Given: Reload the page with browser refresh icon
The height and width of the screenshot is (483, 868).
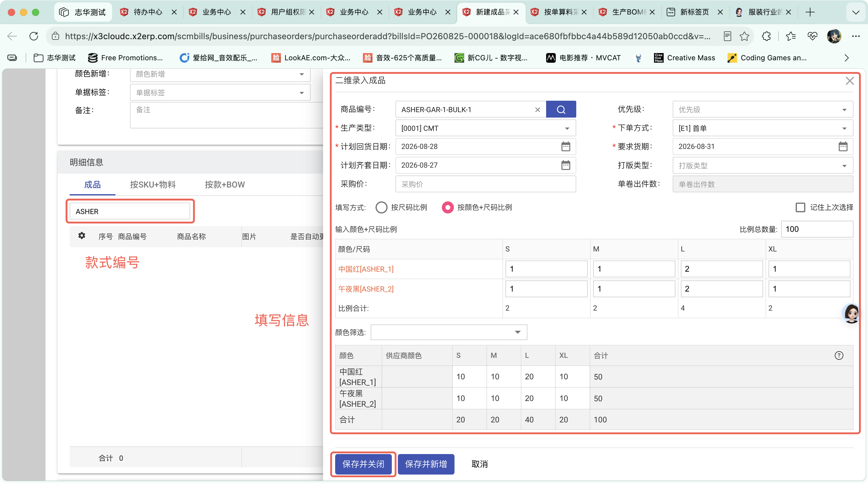Looking at the screenshot, I should (x=34, y=36).
